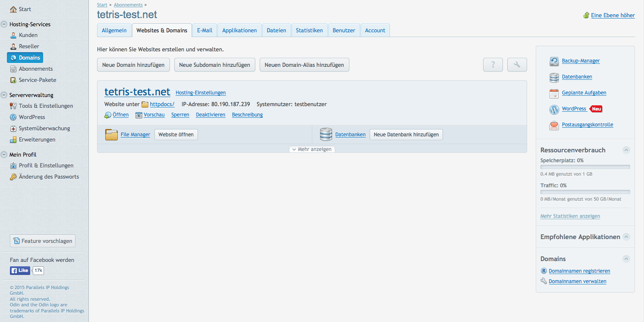644x322 pixels.
Task: Open the Hosting-Einstellungen link
Action: [201, 93]
